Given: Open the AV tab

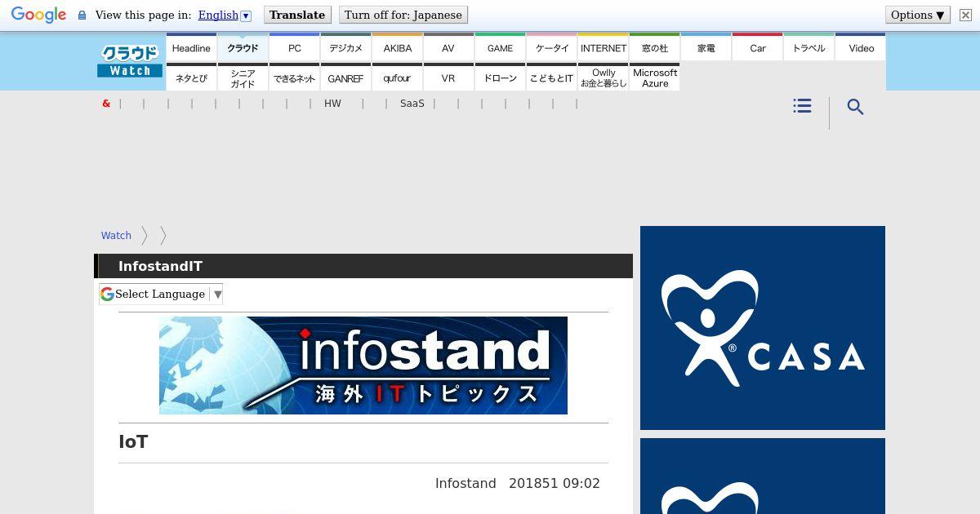Looking at the screenshot, I should click(448, 47).
